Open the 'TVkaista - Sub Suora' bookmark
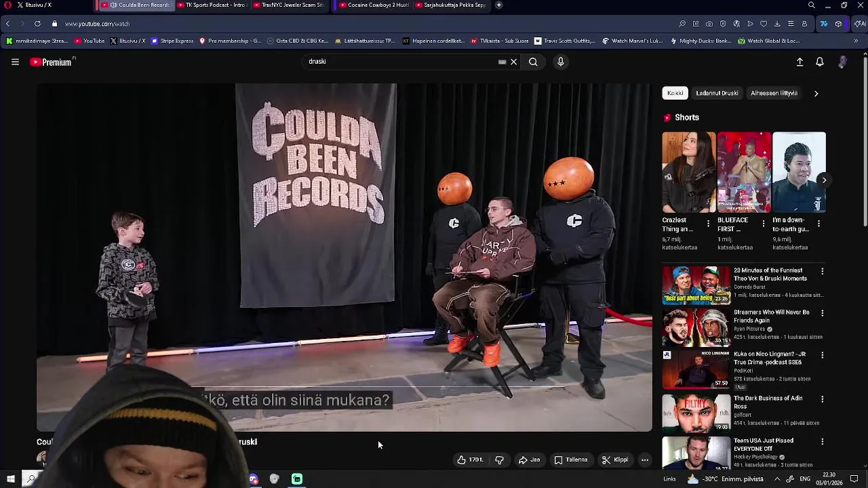The width and height of the screenshot is (868, 488). point(499,41)
